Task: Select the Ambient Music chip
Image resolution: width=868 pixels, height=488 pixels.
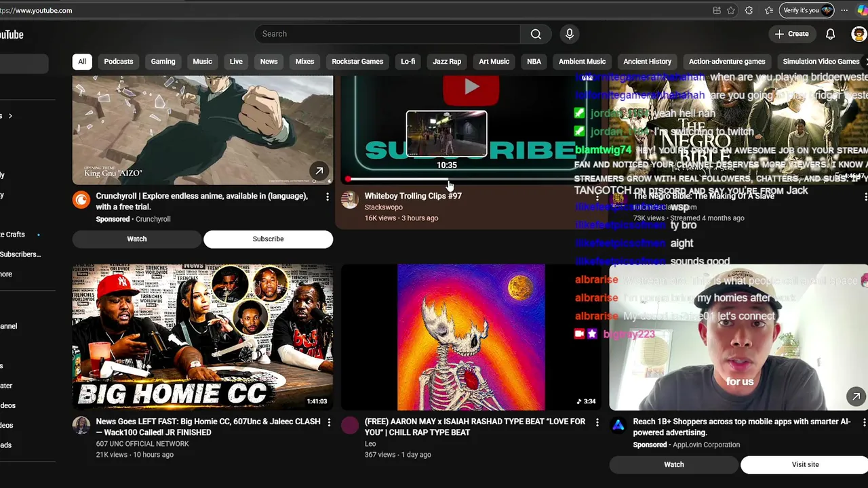Action: pyautogui.click(x=582, y=62)
